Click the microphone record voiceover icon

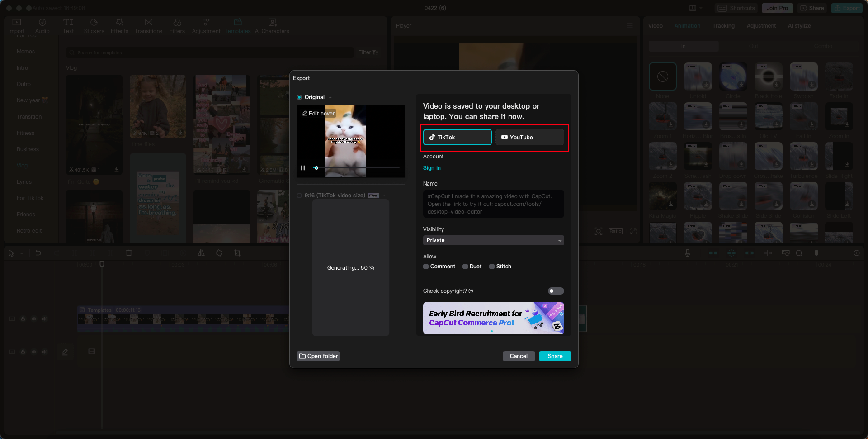click(688, 253)
